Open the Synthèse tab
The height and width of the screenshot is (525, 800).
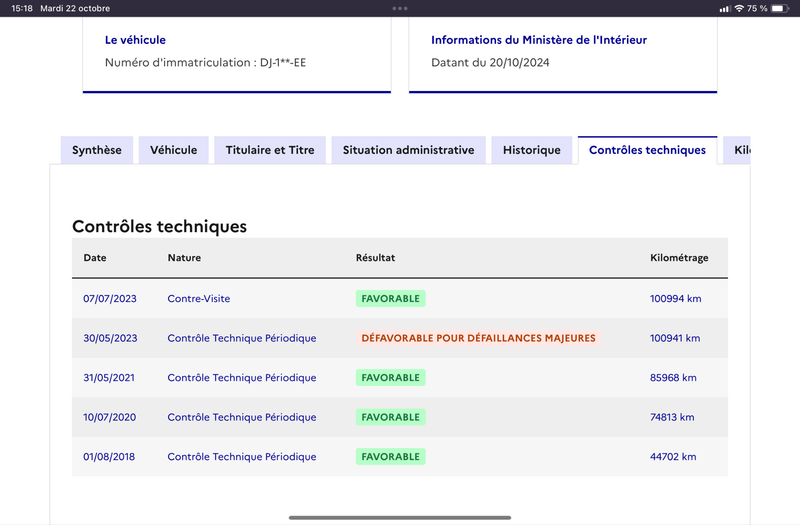coord(97,150)
